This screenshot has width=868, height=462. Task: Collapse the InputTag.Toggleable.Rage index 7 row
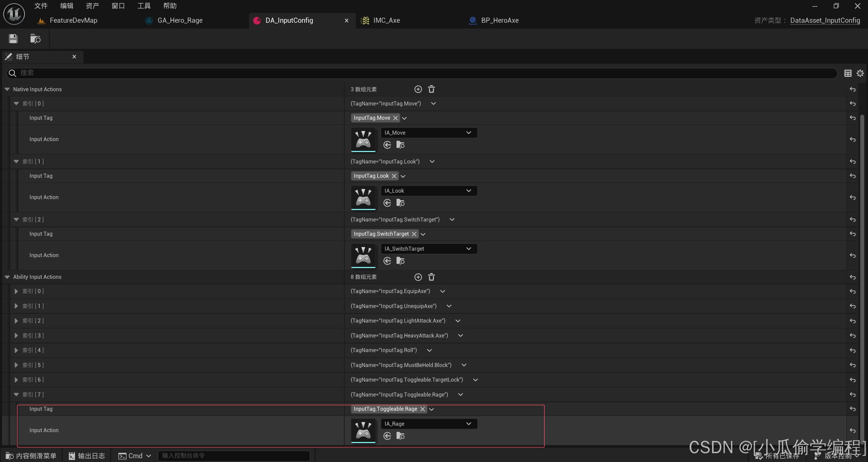[16, 394]
